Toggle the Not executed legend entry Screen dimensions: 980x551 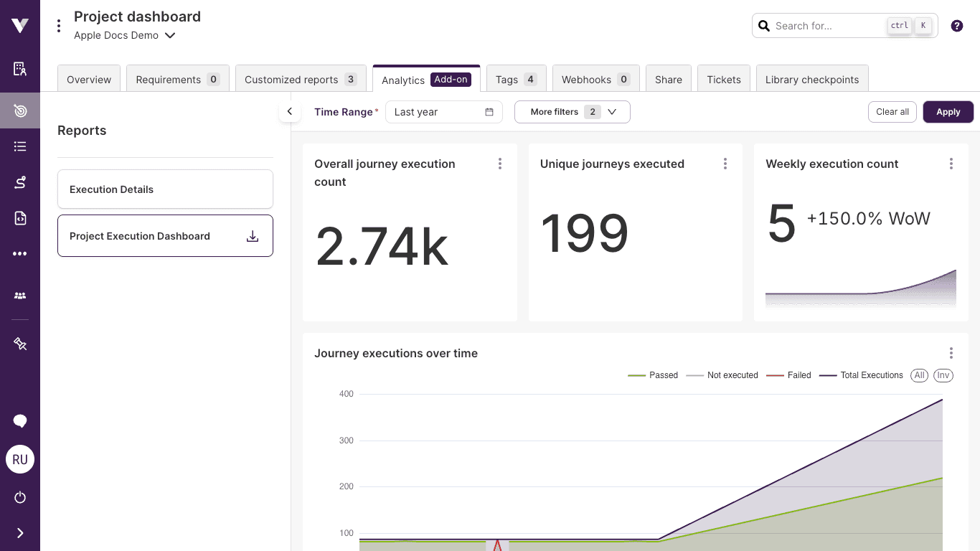tap(722, 375)
